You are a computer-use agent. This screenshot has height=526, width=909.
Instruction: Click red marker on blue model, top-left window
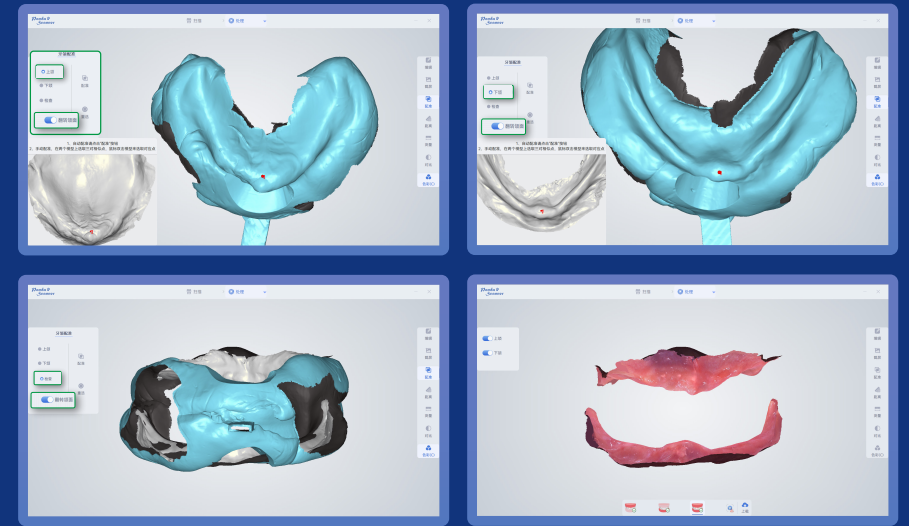point(263,176)
